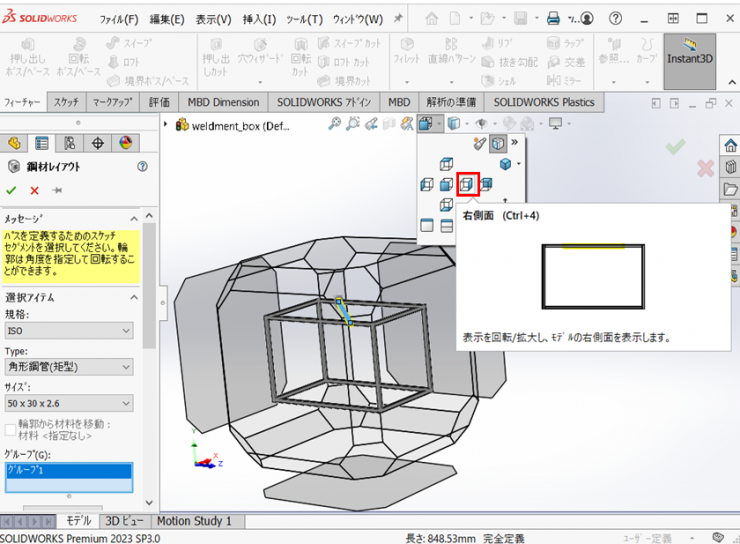Screen dimensions: 740x544
Task: Select the Right view (右側面) icon
Action: click(467, 184)
